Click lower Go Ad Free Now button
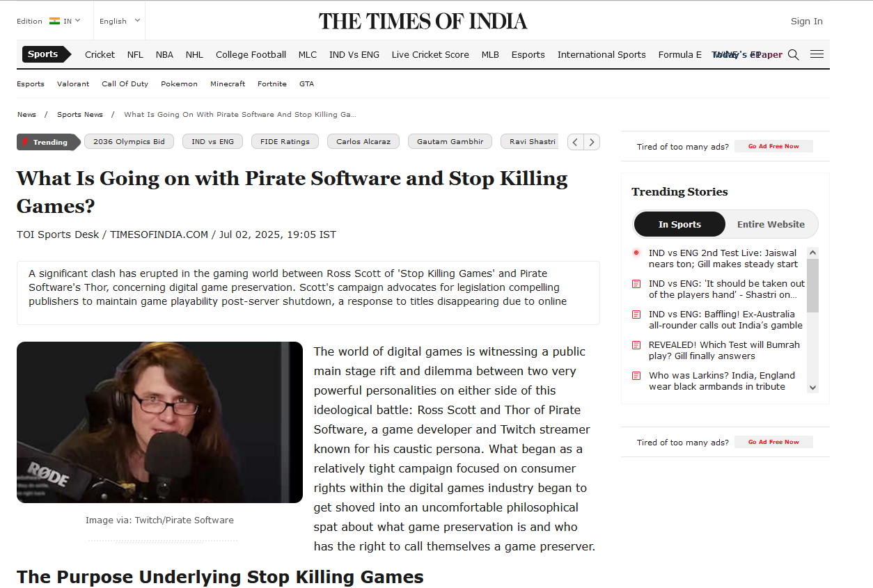Viewport: 873px width, 588px height. (773, 442)
